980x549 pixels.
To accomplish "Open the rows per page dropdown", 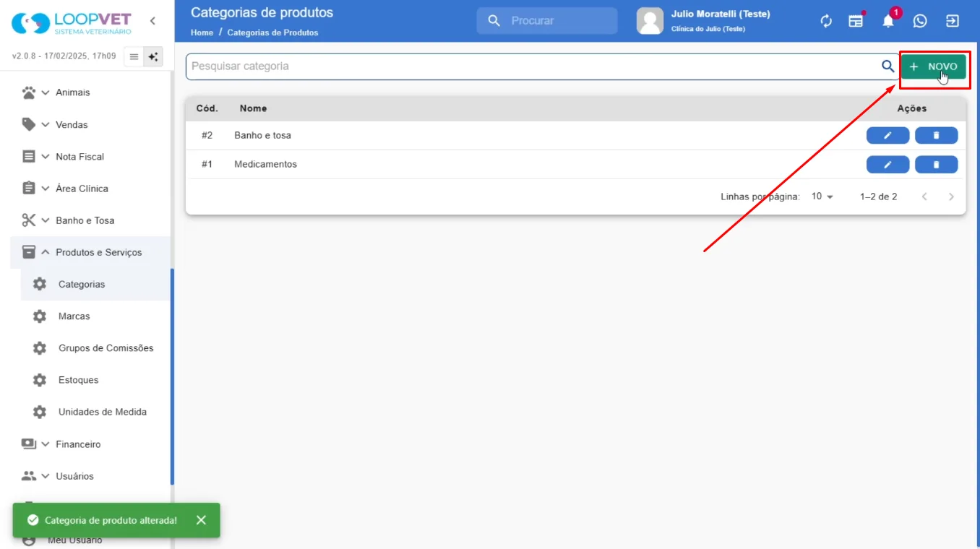I will coord(822,196).
